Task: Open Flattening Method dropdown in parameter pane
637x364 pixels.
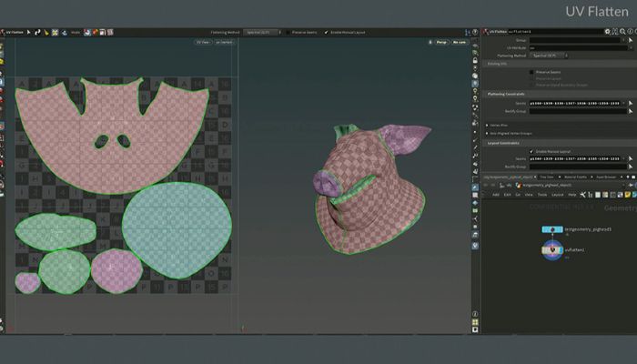Action: click(x=549, y=56)
